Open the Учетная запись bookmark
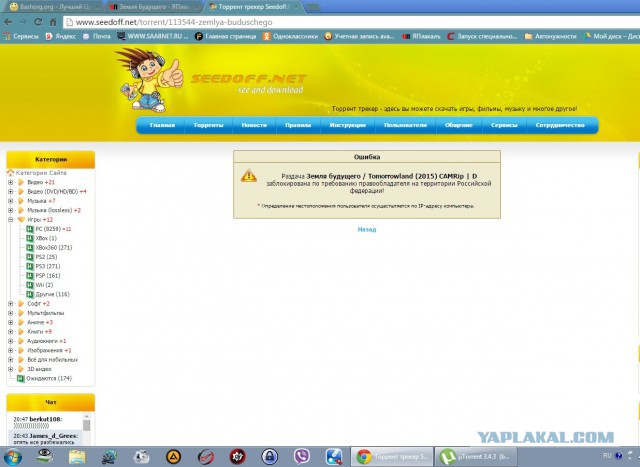 (x=359, y=36)
